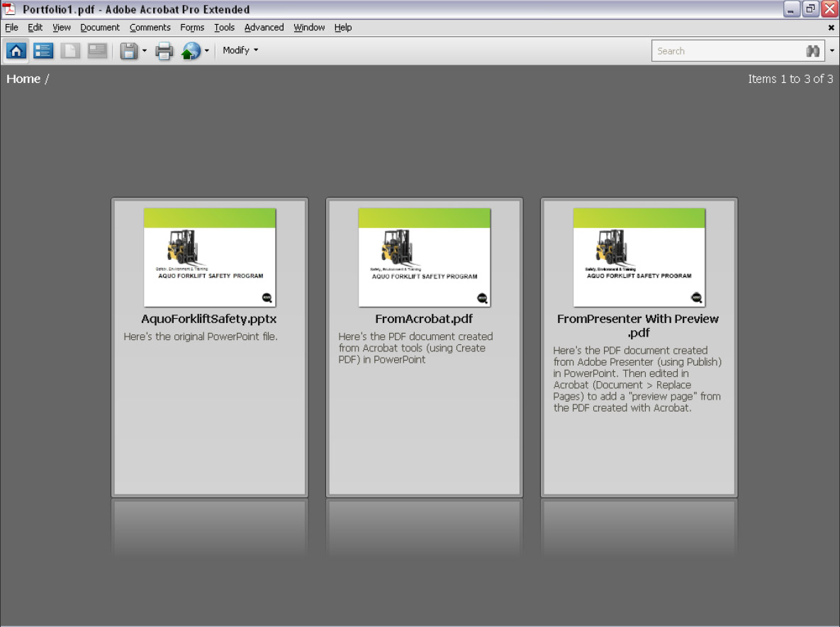Screen dimensions: 840x627
Task: Click the Print icon in the toolbar
Action: (164, 51)
